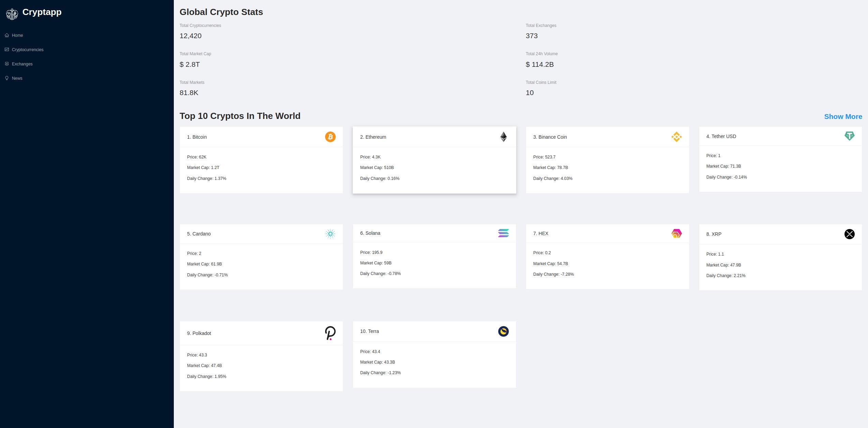
Task: Click XRP's 'Market Cap: 47.9B' text
Action: pyautogui.click(x=724, y=265)
